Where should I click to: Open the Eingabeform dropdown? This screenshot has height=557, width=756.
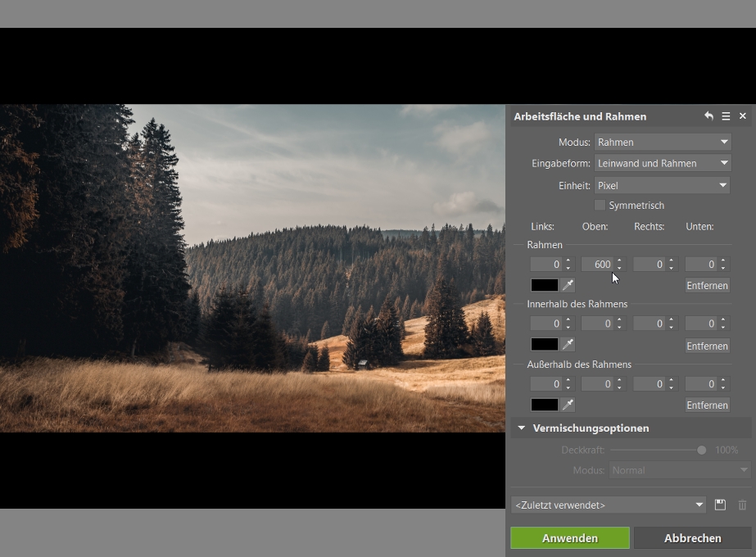662,163
